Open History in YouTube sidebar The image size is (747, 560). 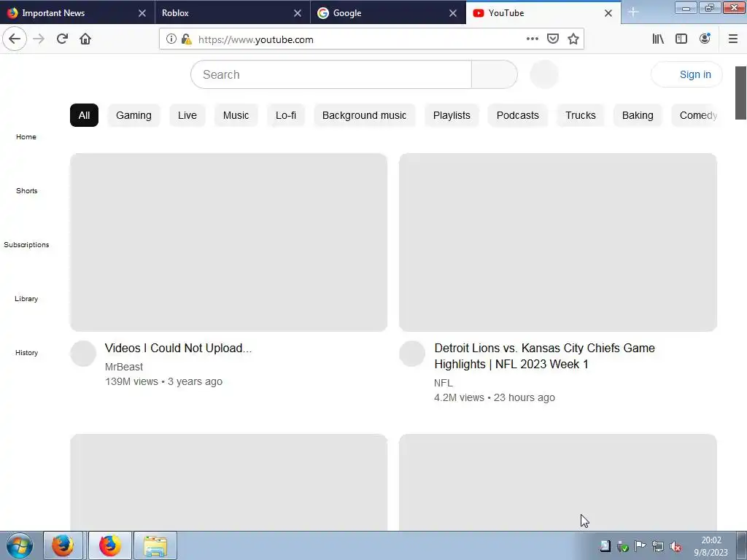click(x=27, y=352)
